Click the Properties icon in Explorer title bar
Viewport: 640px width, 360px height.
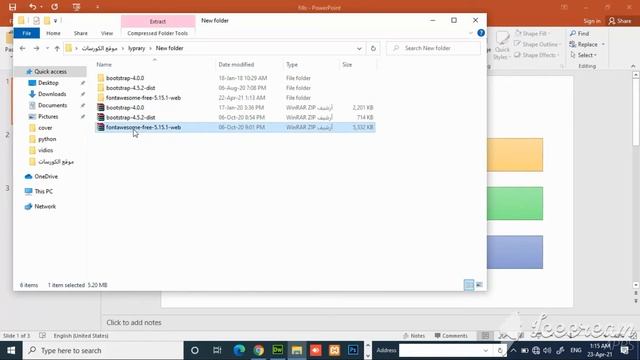tap(36, 20)
